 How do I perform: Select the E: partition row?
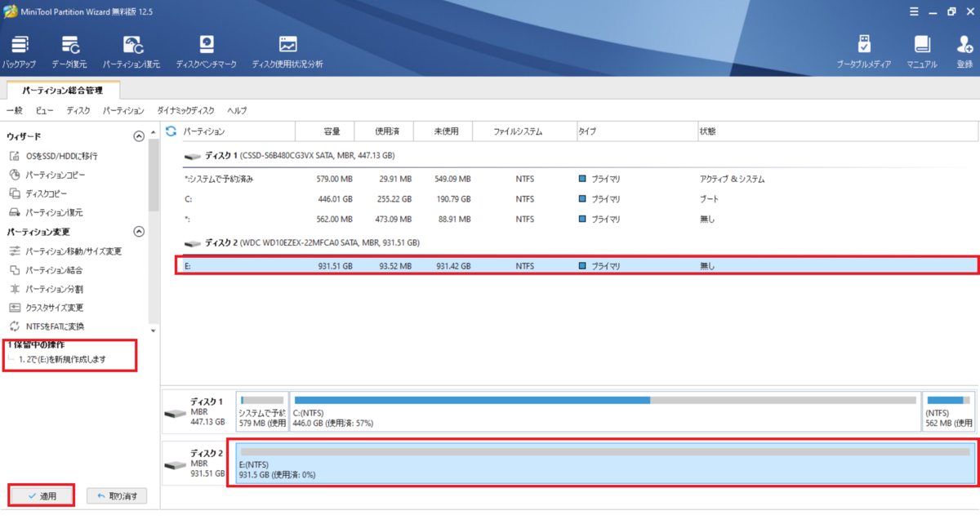(x=578, y=265)
